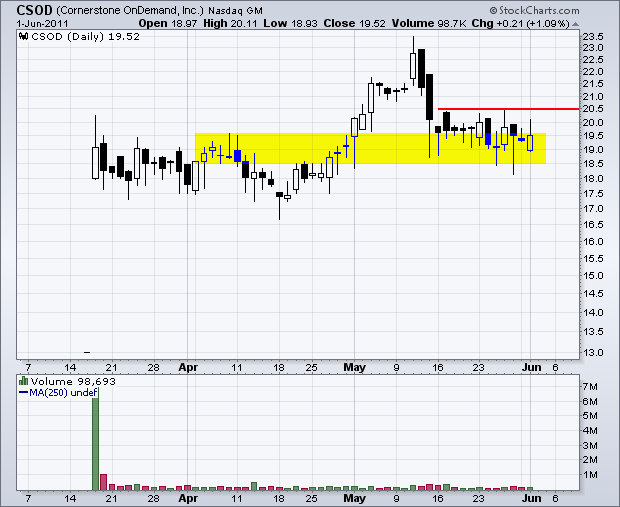Click the 3M volume axis label
620x507 pixels.
(x=590, y=445)
